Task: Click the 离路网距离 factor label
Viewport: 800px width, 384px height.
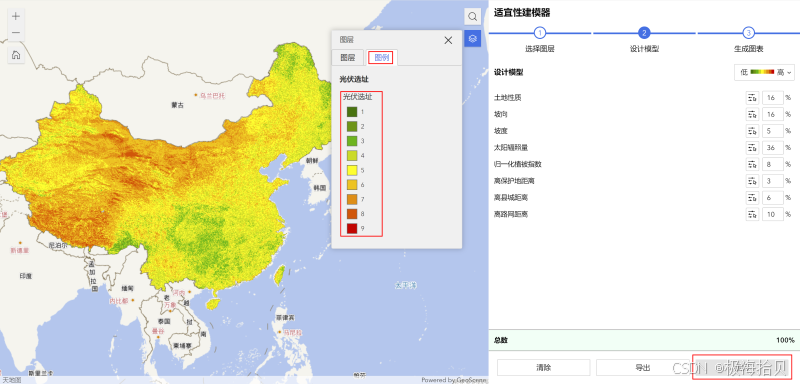Action: pos(511,215)
